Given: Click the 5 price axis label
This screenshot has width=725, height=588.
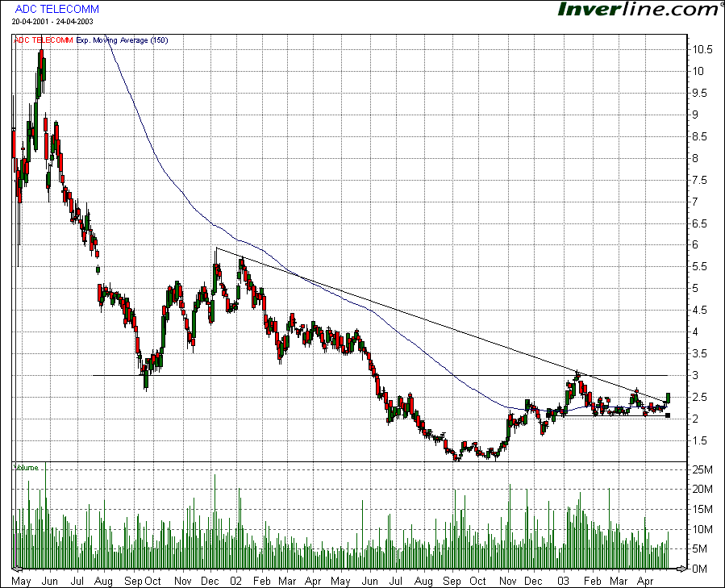Looking at the screenshot, I should [695, 288].
